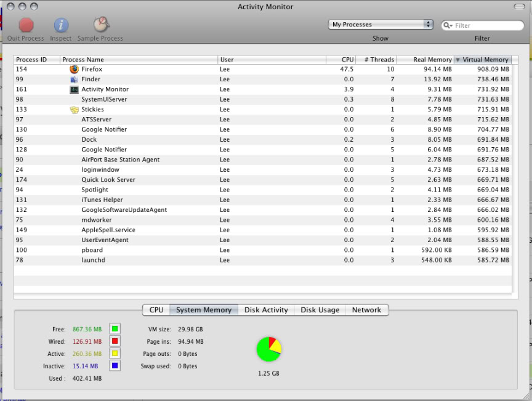Click the 402.41 MB used memory value
This screenshot has width=532, height=401.
[87, 379]
